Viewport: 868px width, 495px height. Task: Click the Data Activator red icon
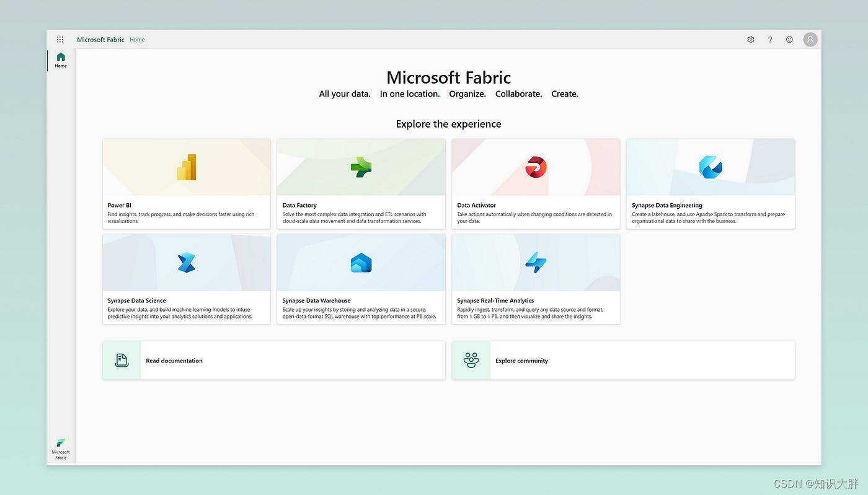pos(536,167)
